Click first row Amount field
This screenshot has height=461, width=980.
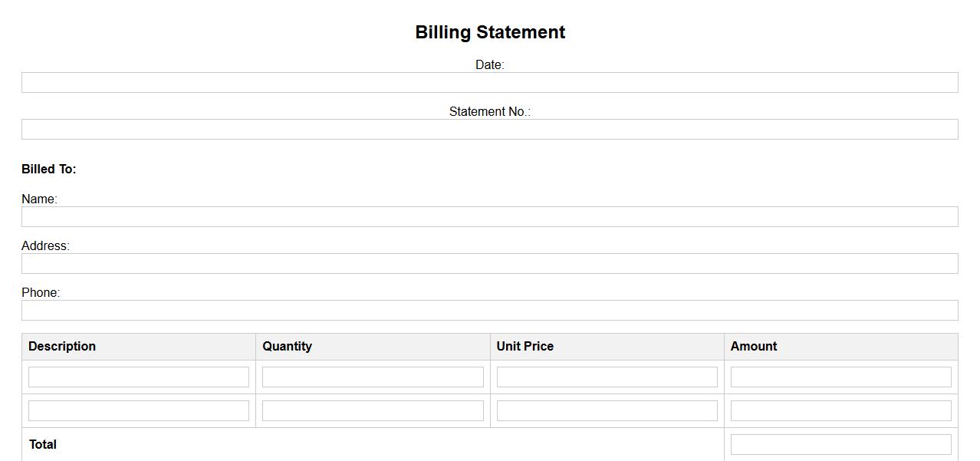840,377
